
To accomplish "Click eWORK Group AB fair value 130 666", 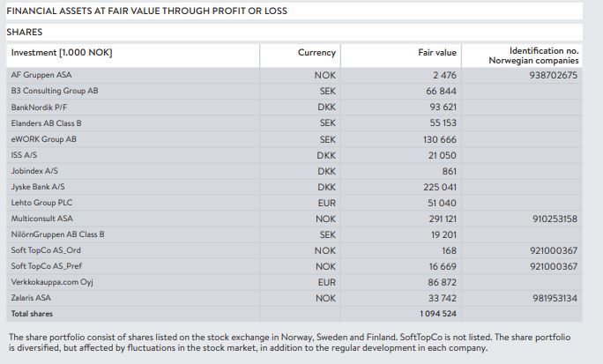I will point(439,139).
